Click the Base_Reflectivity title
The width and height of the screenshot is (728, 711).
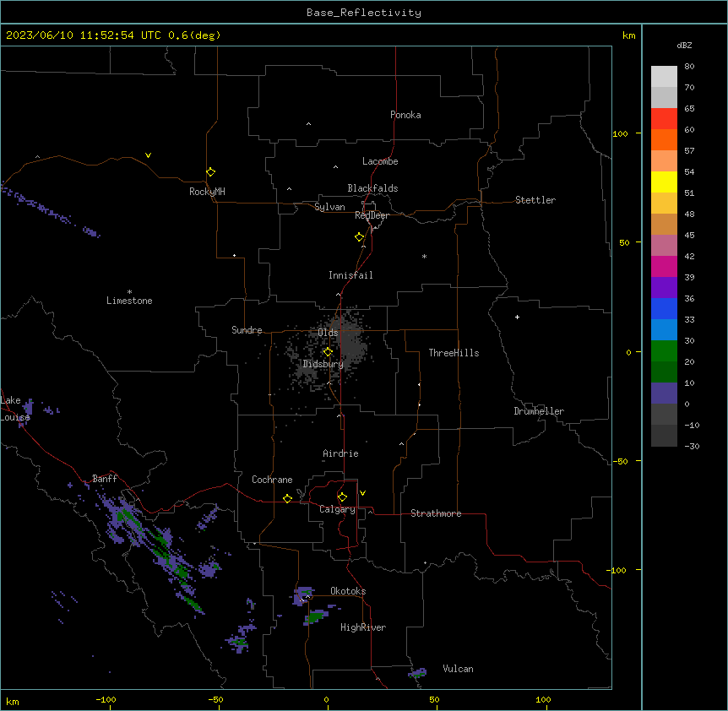click(364, 13)
